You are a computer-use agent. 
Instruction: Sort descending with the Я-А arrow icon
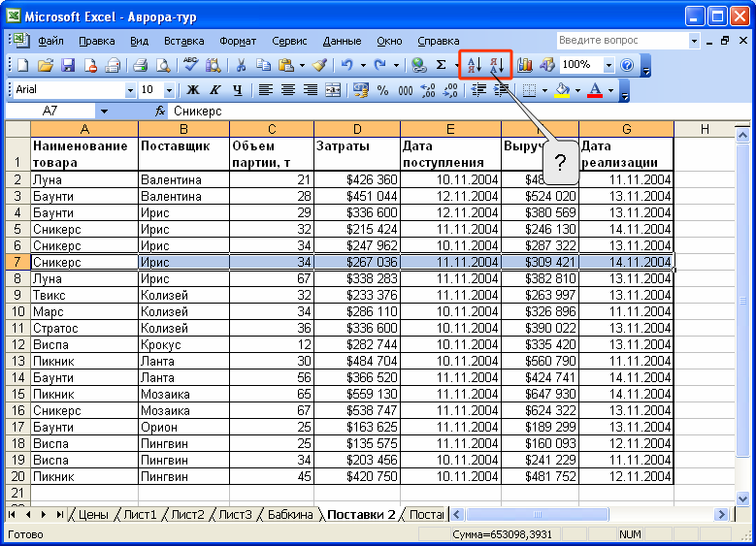[x=497, y=65]
